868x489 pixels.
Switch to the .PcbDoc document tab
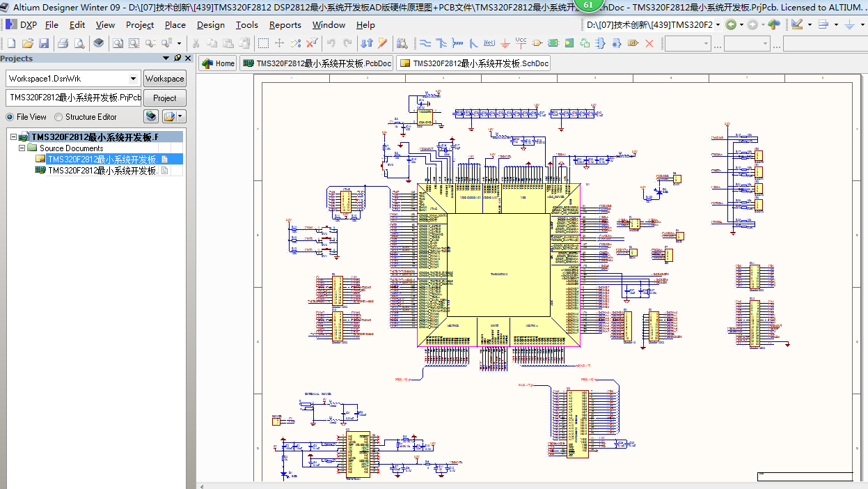pyautogui.click(x=317, y=63)
